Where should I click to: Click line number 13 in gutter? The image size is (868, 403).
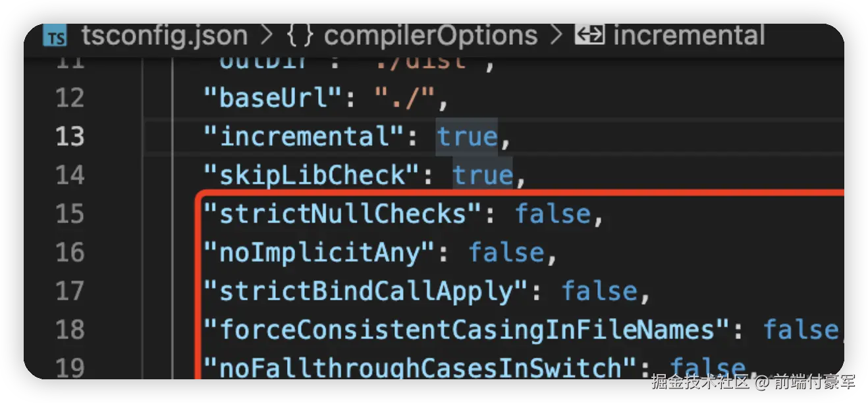(70, 136)
